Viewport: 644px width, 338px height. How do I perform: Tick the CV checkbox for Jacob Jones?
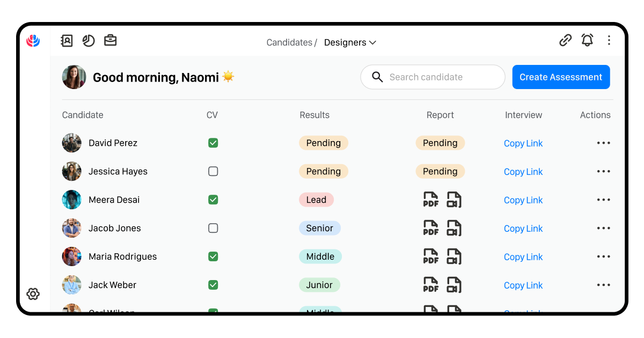(x=213, y=228)
